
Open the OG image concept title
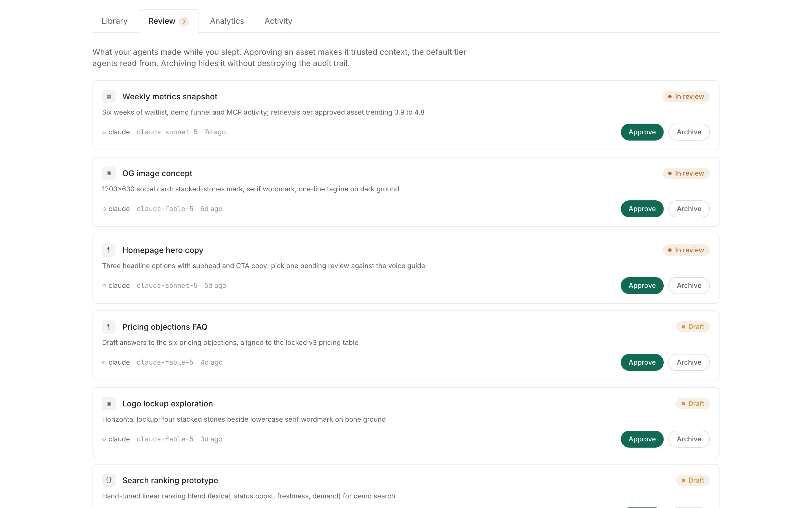pos(157,173)
